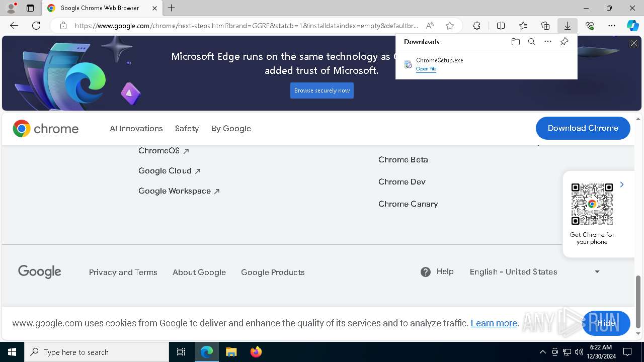The image size is (644, 362).
Task: Click the browser back arrow
Action: point(14,26)
